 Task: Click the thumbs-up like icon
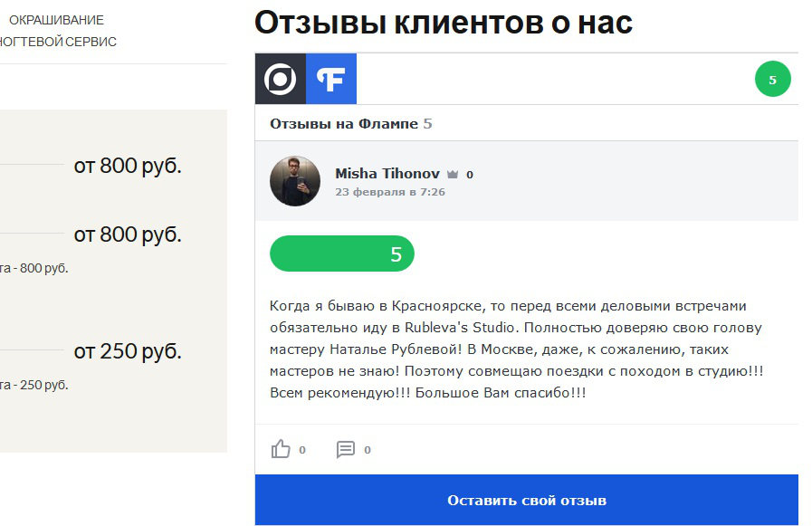pos(281,449)
